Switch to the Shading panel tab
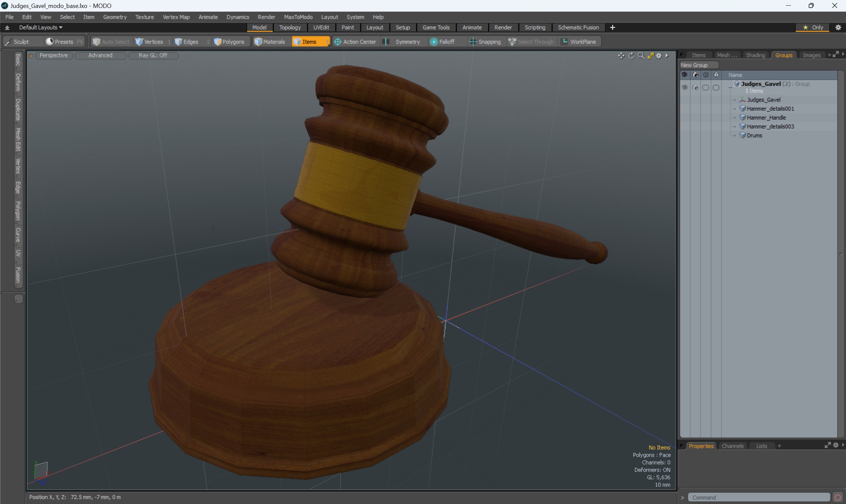The height and width of the screenshot is (504, 846). (755, 55)
